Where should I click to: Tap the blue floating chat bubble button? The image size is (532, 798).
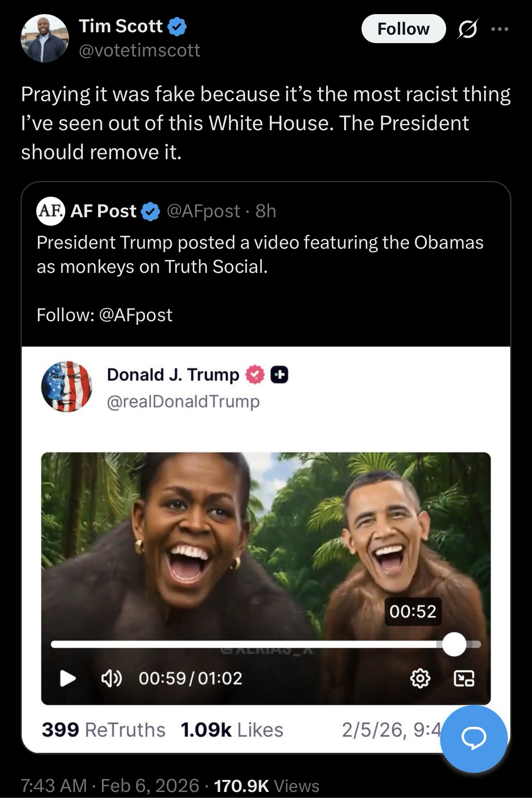474,738
